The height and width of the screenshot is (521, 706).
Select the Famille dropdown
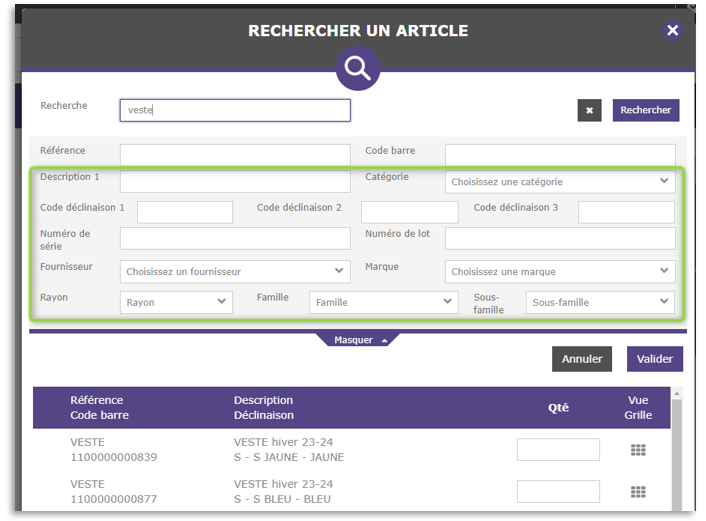click(383, 302)
